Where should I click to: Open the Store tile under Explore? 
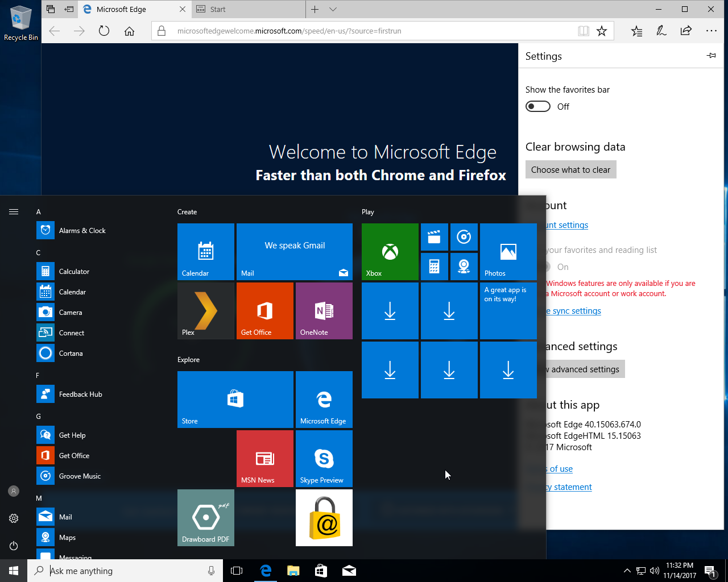coord(235,400)
